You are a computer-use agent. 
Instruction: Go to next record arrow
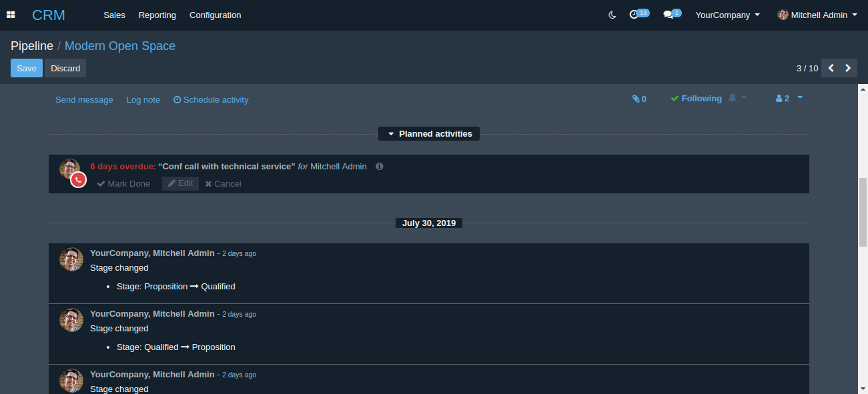848,68
